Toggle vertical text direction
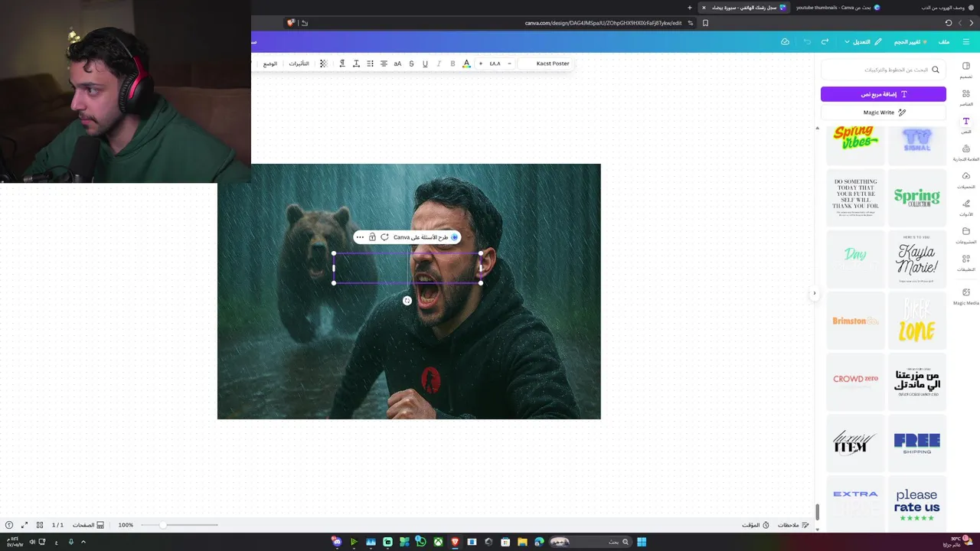980x551 pixels. [x=342, y=64]
